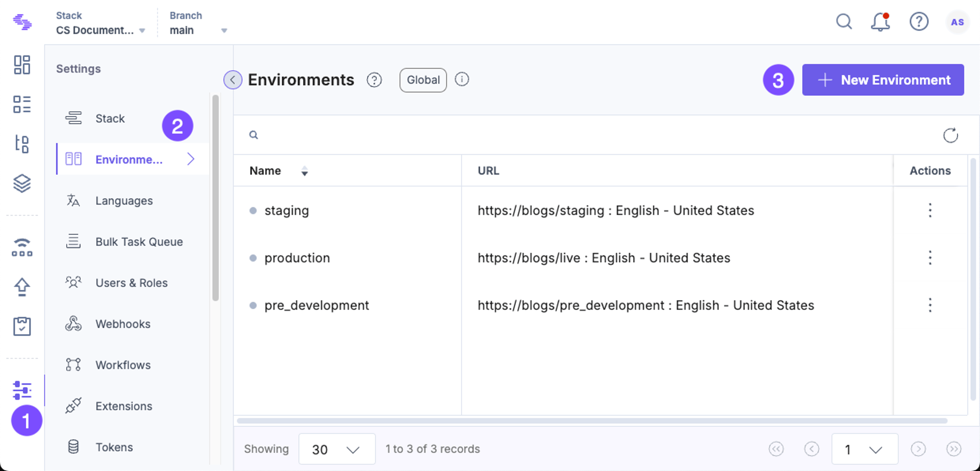Open the Assets layers icon in left rail

click(22, 184)
